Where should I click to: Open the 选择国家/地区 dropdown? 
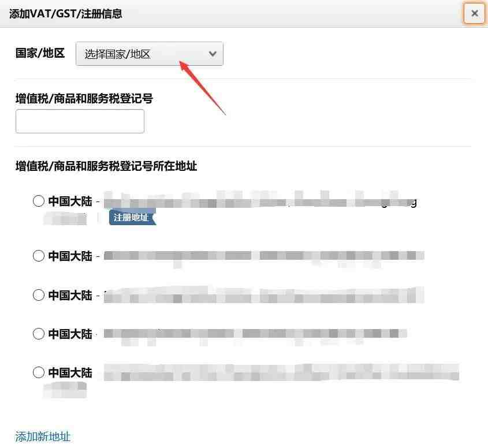150,54
